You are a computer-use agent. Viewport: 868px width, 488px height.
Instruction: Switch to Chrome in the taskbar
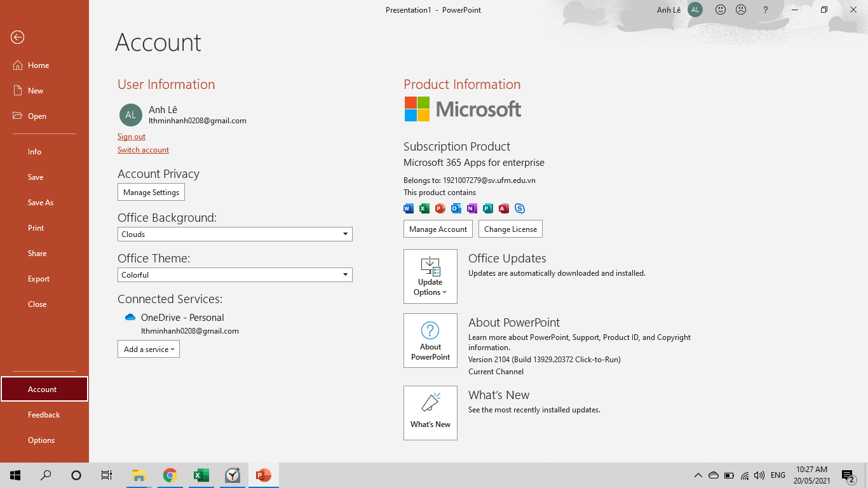coord(170,475)
